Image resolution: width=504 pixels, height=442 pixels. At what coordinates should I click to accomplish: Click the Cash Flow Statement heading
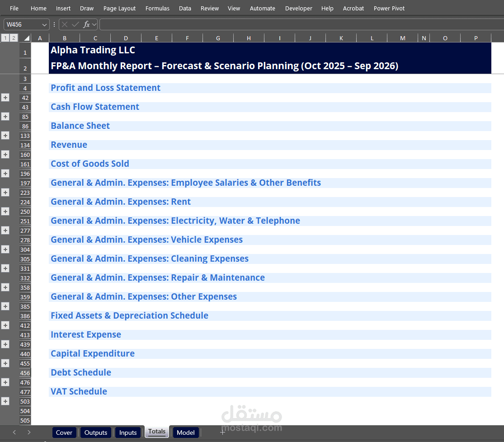[95, 107]
